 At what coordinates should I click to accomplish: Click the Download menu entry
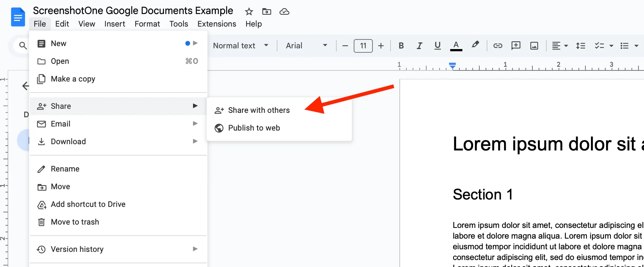coord(118,142)
